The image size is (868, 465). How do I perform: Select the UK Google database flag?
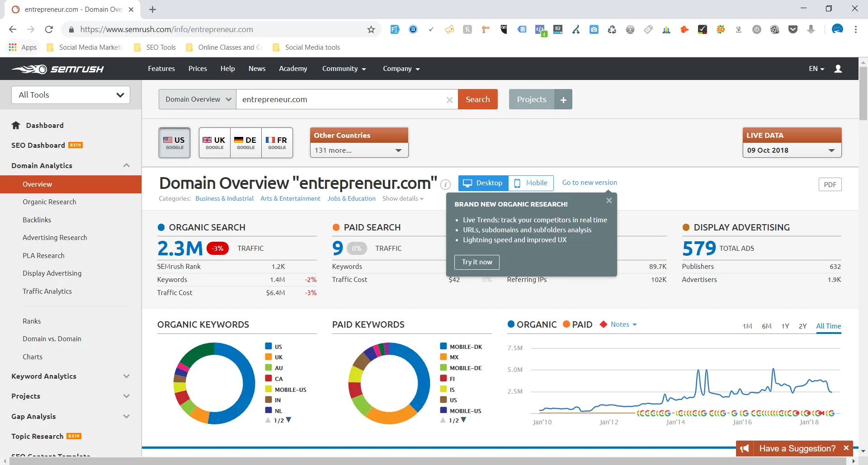pos(214,142)
